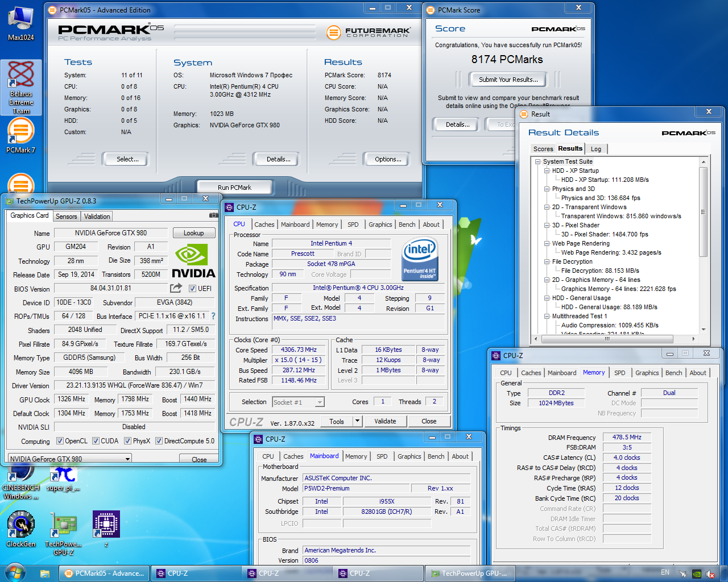Screen dimensions: 728x582
Task: Open the Caches tab in the processor CPU-Z window
Action: (264, 225)
